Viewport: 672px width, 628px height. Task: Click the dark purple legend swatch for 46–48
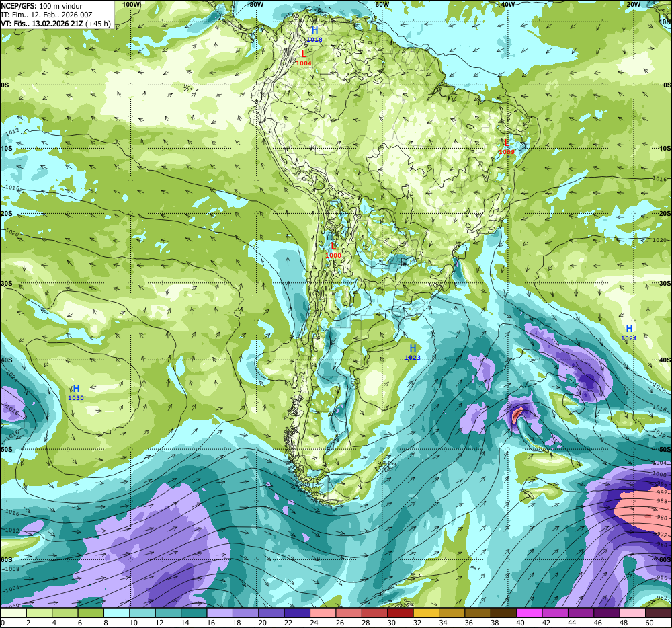click(607, 613)
